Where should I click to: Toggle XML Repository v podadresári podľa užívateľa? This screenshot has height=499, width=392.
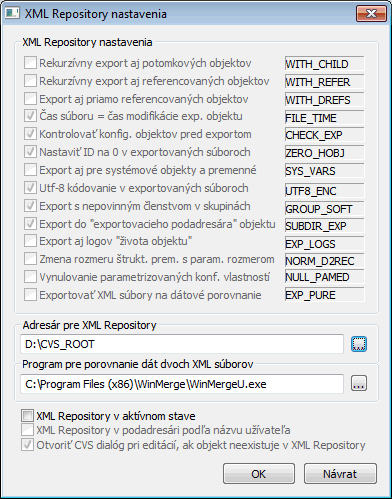28,430
